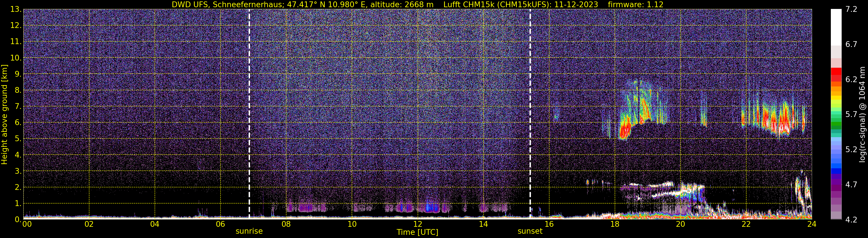Click the colorbar tick value 6.2
Image resolution: width=868 pixels, height=238 pixels.
tap(851, 79)
